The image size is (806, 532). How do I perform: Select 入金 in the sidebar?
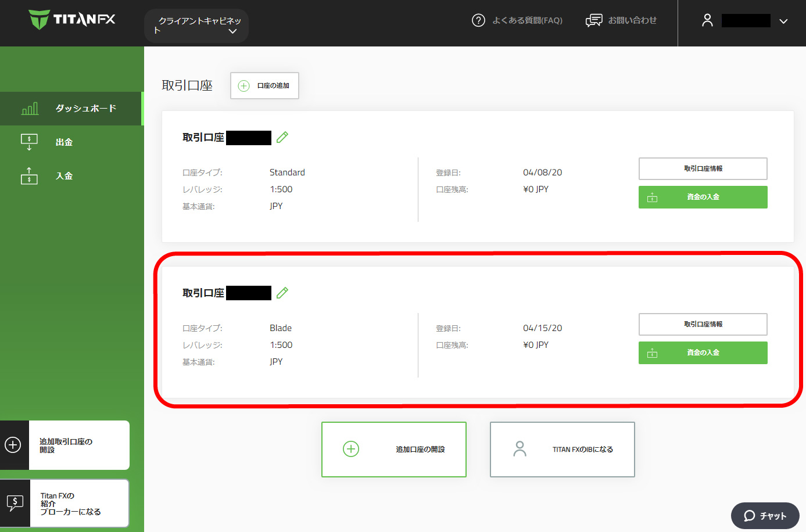tap(64, 176)
